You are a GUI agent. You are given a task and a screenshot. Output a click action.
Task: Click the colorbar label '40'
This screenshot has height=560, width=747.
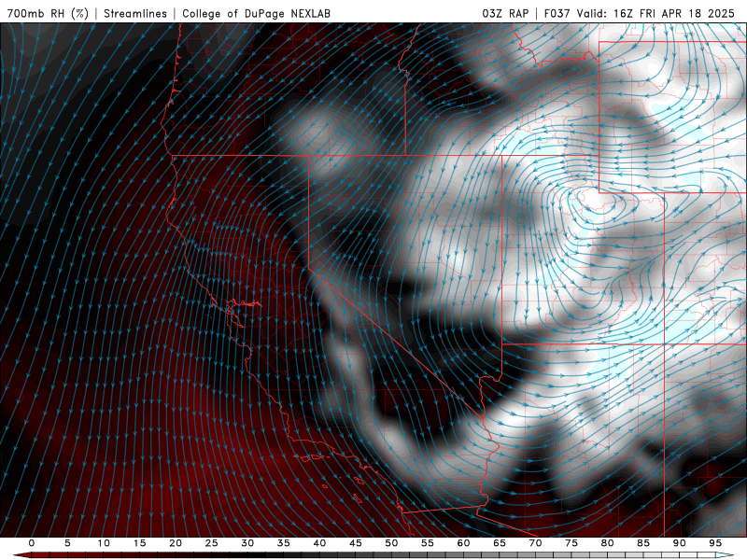319,543
